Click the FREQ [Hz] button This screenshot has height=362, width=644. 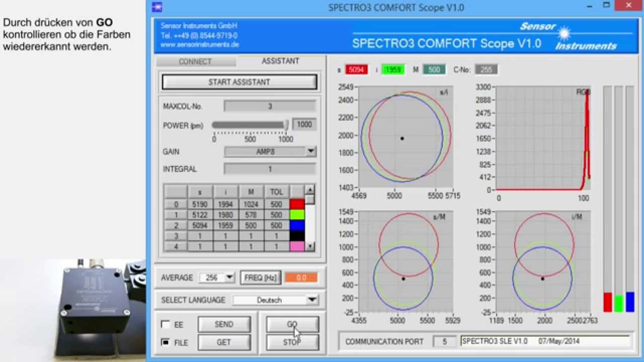pyautogui.click(x=261, y=278)
